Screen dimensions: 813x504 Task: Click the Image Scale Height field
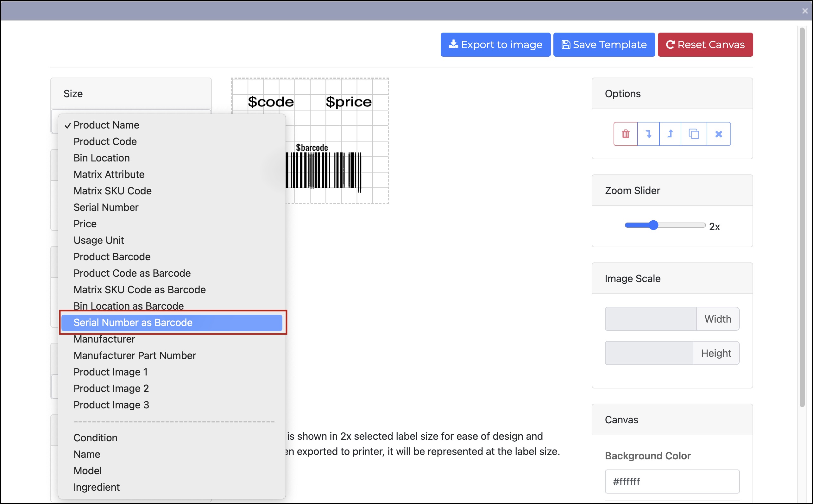pyautogui.click(x=649, y=353)
